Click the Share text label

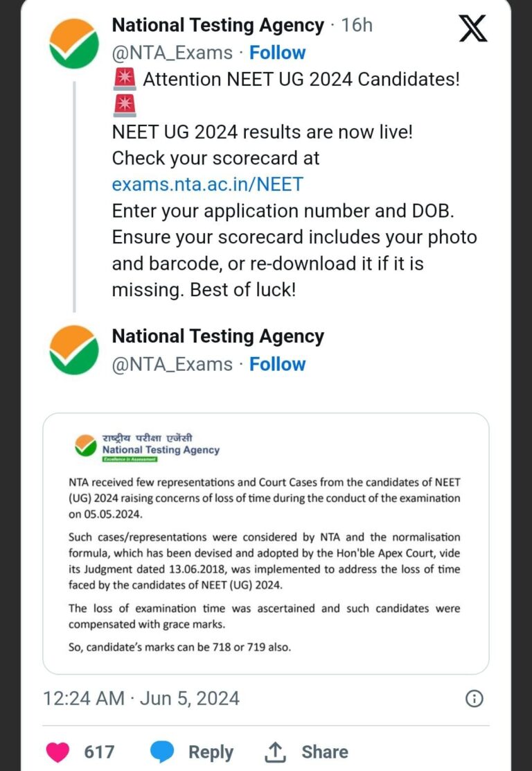point(325,752)
